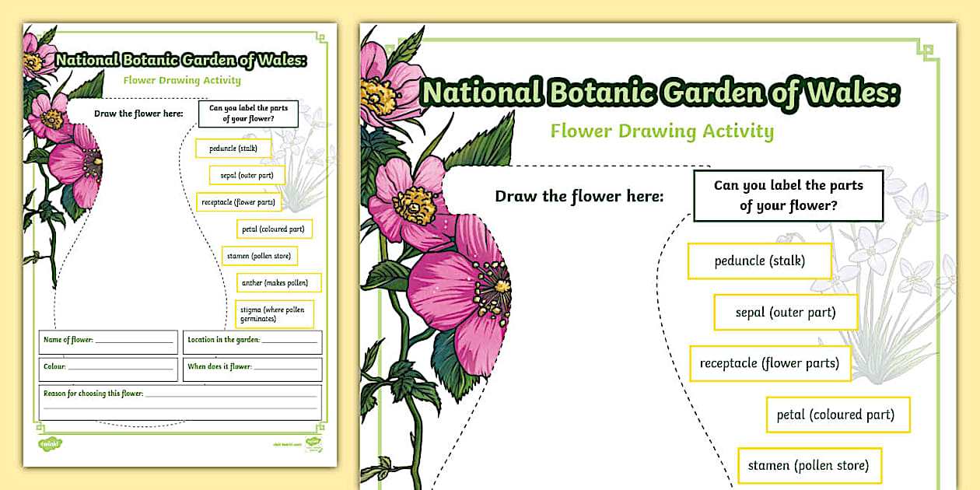Click the 'sepal (outer part)' label
980x490 pixels.
[x=785, y=312]
